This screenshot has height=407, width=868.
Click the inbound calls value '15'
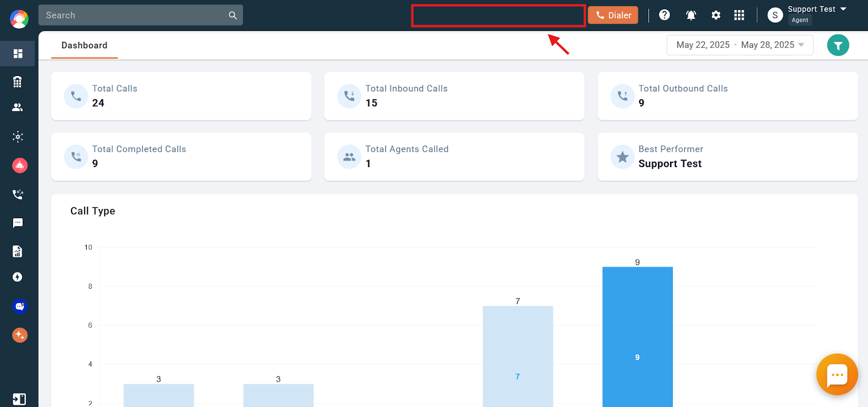click(372, 103)
